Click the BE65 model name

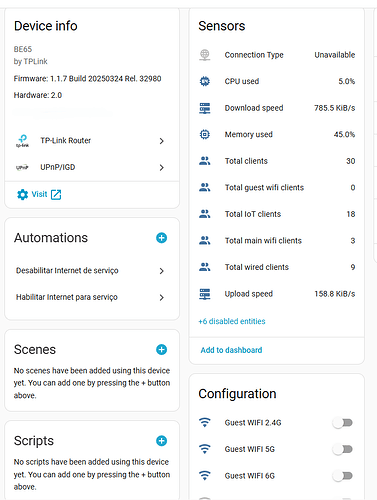(x=23, y=49)
